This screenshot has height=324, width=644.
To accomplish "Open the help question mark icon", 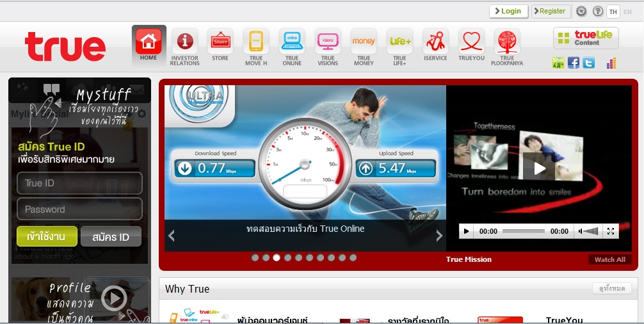I will click(598, 12).
